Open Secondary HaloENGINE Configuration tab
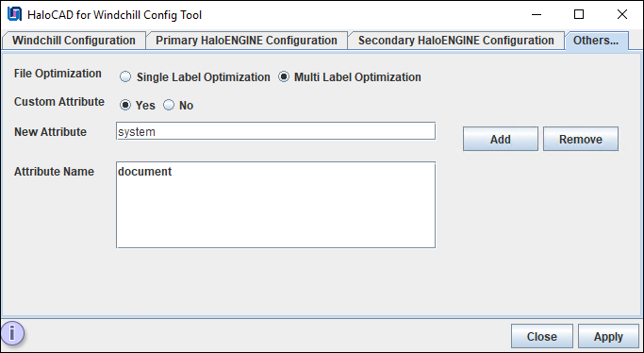Screen dimensions: 644x353 point(456,41)
